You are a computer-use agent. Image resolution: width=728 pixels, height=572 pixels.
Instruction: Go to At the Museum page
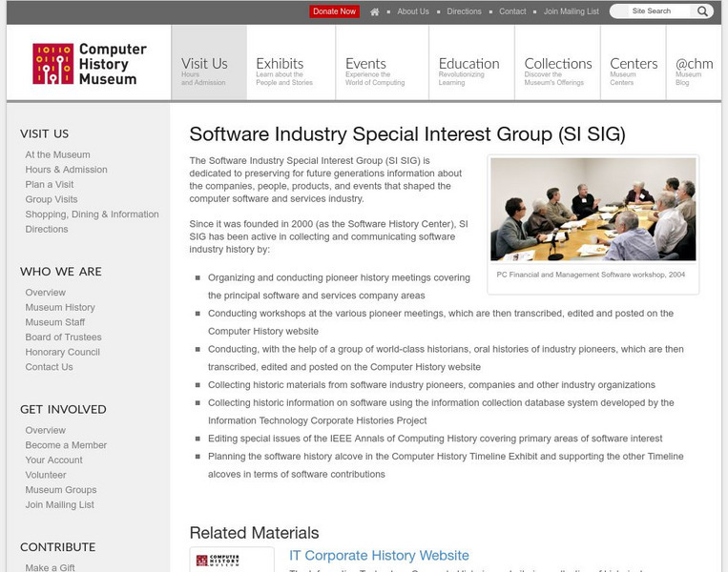57,155
